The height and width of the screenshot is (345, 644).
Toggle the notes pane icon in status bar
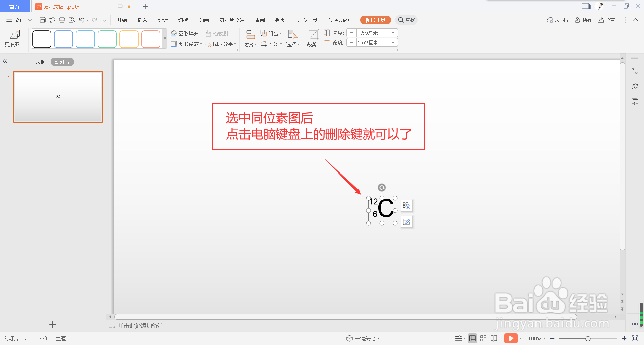(x=460, y=338)
